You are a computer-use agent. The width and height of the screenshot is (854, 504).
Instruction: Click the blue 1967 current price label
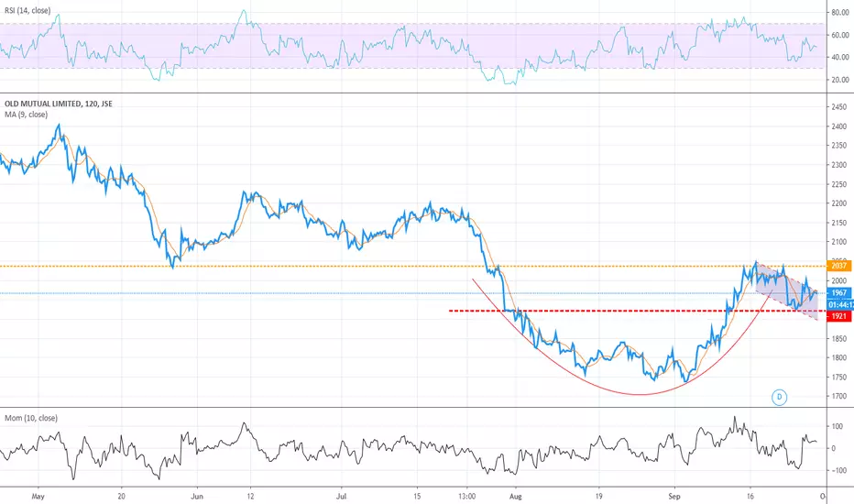point(838,293)
